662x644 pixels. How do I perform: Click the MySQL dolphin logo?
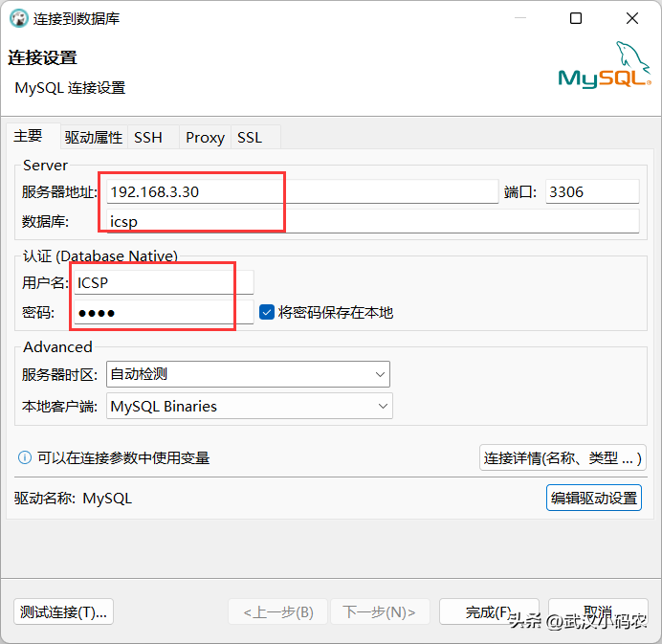[605, 67]
